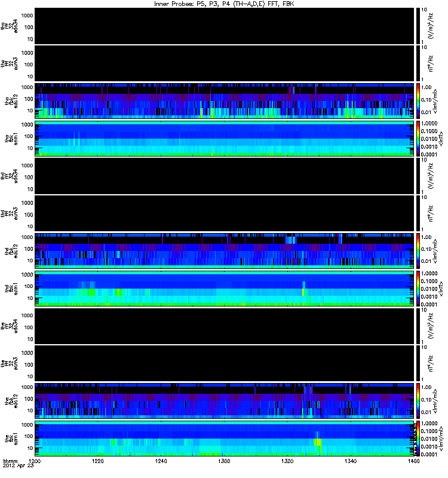Click the <|nT|> unit label of thd fbk scm1

coord(440,289)
